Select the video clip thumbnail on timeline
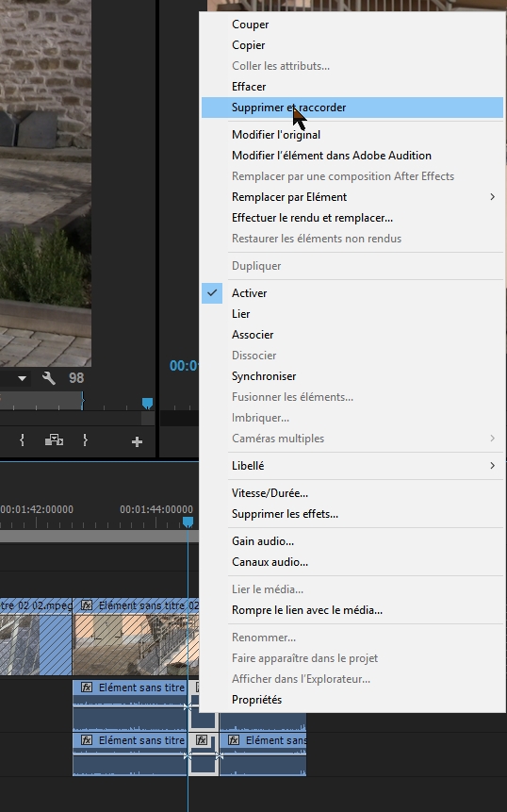This screenshot has height=812, width=507. [x=136, y=644]
